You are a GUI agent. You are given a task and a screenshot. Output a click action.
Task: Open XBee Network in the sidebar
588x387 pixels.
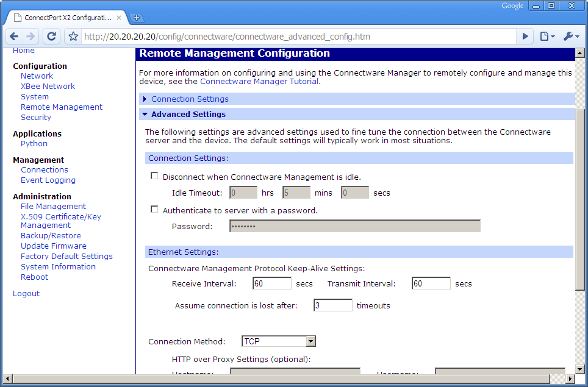coord(48,86)
